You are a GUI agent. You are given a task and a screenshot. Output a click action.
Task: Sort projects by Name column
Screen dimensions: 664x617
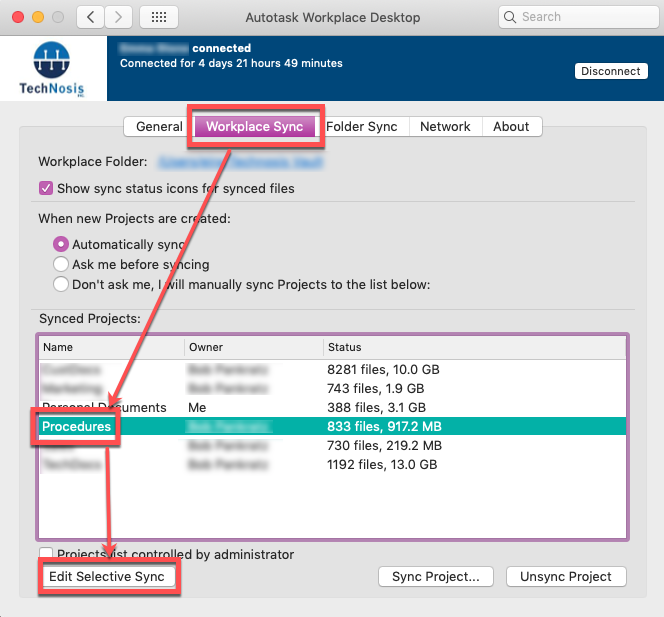(112, 347)
